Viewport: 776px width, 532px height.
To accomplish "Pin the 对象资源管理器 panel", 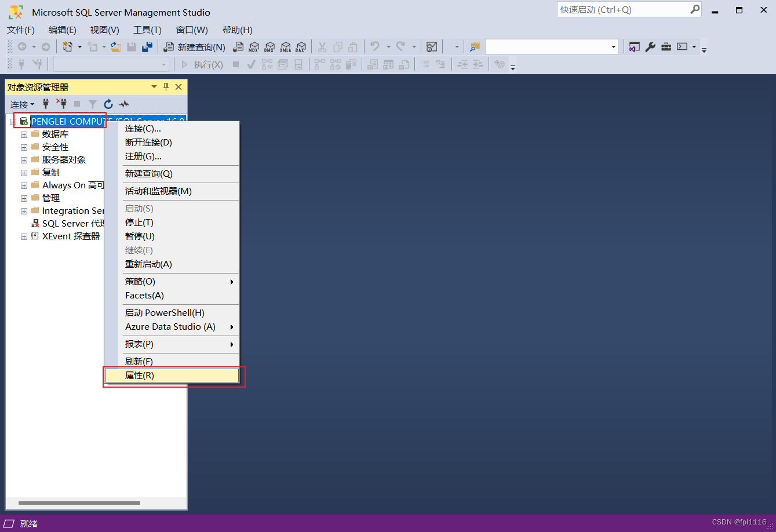I will [x=166, y=87].
